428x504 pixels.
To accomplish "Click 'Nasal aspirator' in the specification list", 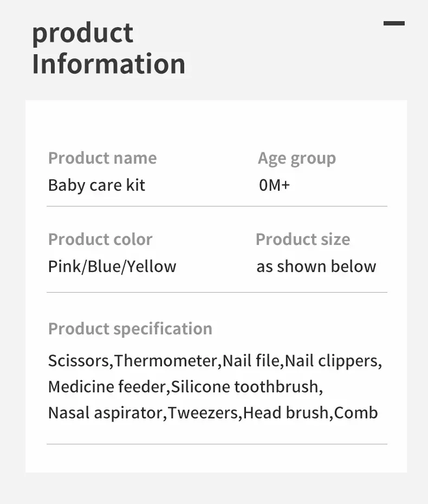I will click(105, 413).
